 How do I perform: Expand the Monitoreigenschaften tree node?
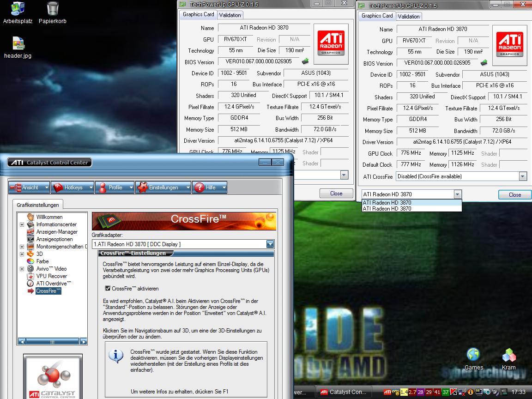[x=22, y=247]
